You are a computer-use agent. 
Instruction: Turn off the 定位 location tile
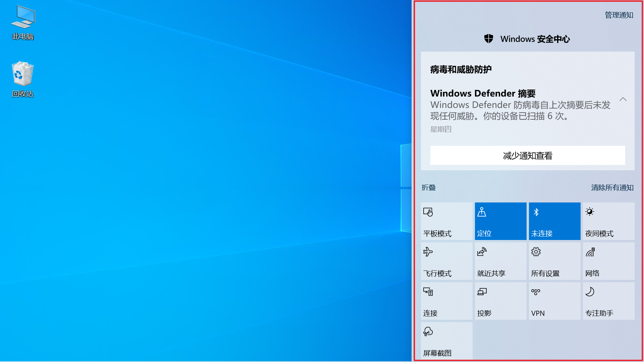[x=500, y=221]
